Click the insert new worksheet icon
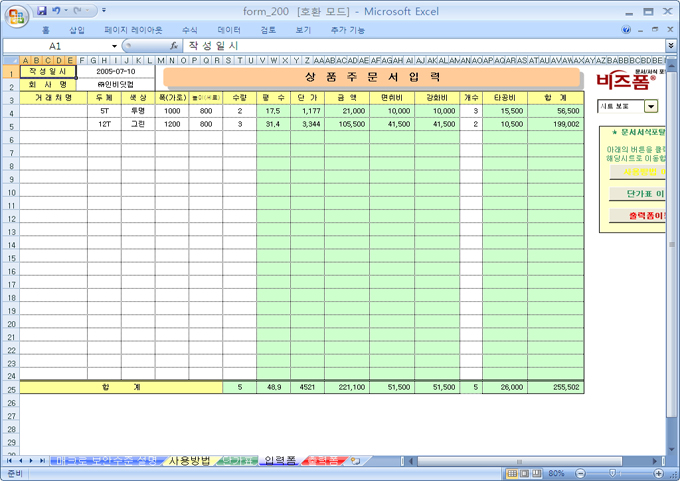Screen dimensions: 680x481 point(355,461)
